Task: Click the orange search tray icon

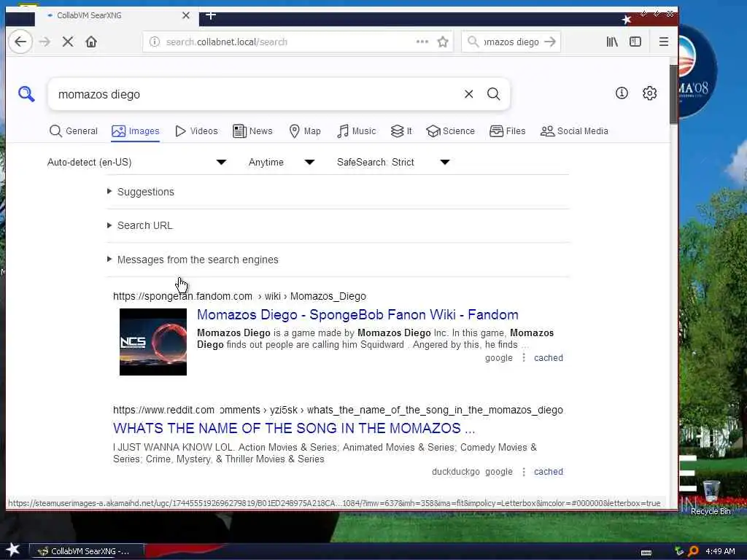Action: tap(693, 551)
